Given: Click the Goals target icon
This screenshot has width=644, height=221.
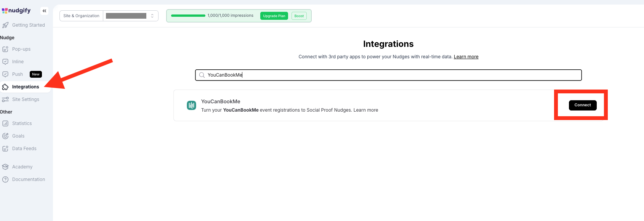Looking at the screenshot, I should pos(5,136).
